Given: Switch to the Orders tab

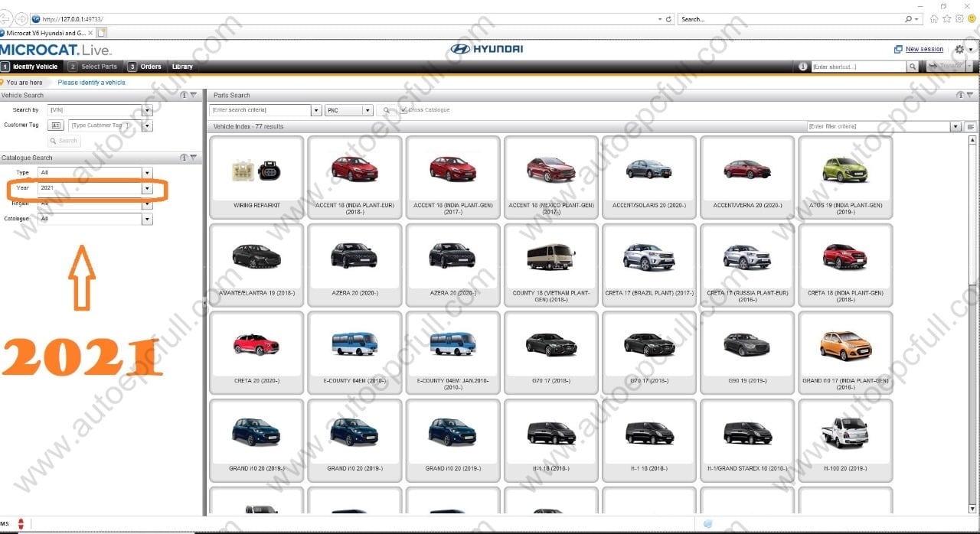Looking at the screenshot, I should (145, 67).
